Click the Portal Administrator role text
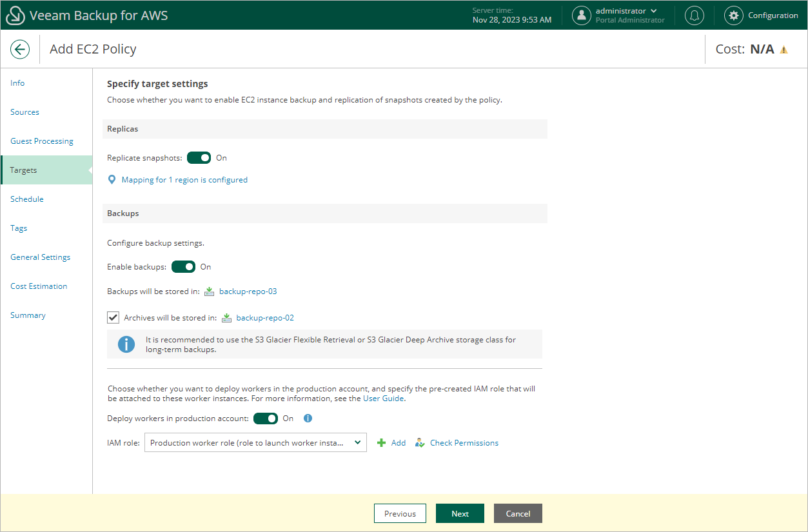The height and width of the screenshot is (532, 808). (630, 20)
